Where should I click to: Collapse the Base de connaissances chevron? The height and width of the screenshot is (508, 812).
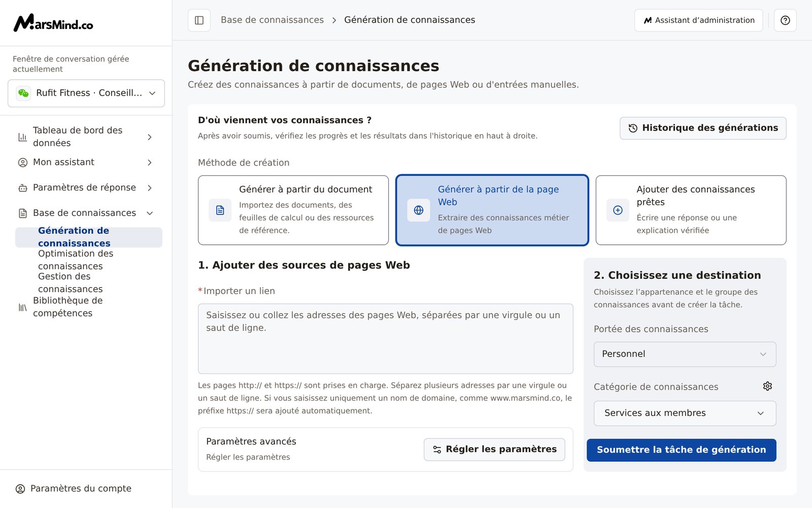150,213
